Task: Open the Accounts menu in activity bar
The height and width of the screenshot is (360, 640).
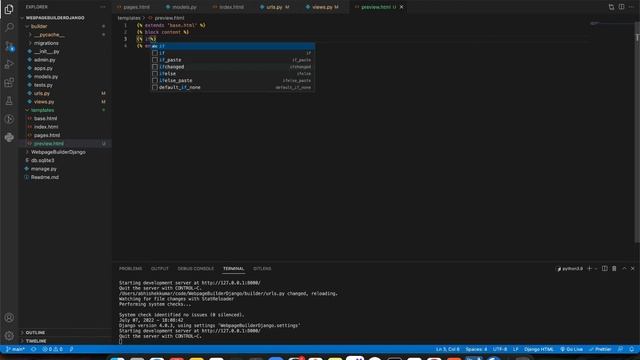Action: point(9,318)
